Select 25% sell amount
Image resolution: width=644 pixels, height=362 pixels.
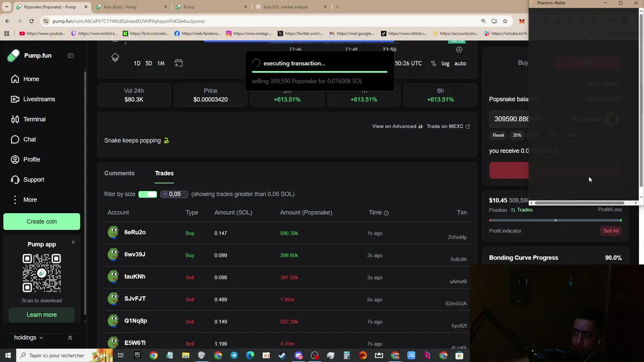click(x=517, y=135)
